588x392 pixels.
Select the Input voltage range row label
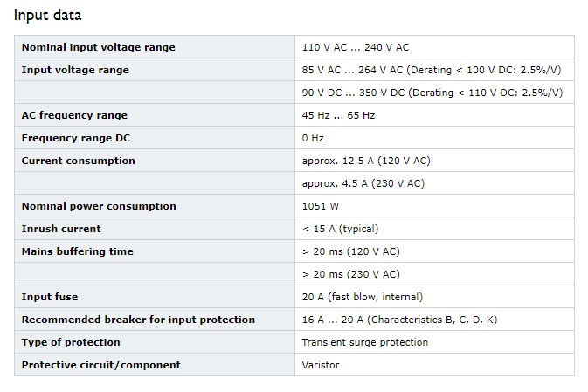75,70
